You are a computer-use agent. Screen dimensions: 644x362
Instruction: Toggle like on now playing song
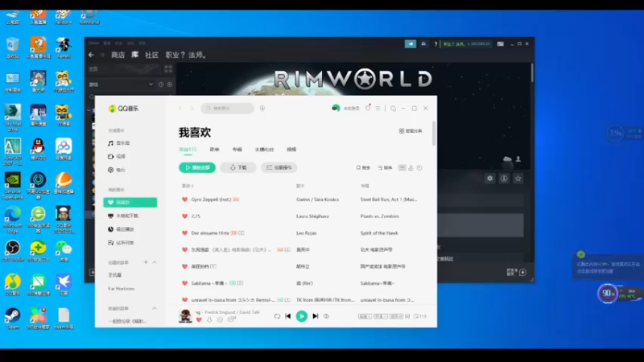pos(199,319)
